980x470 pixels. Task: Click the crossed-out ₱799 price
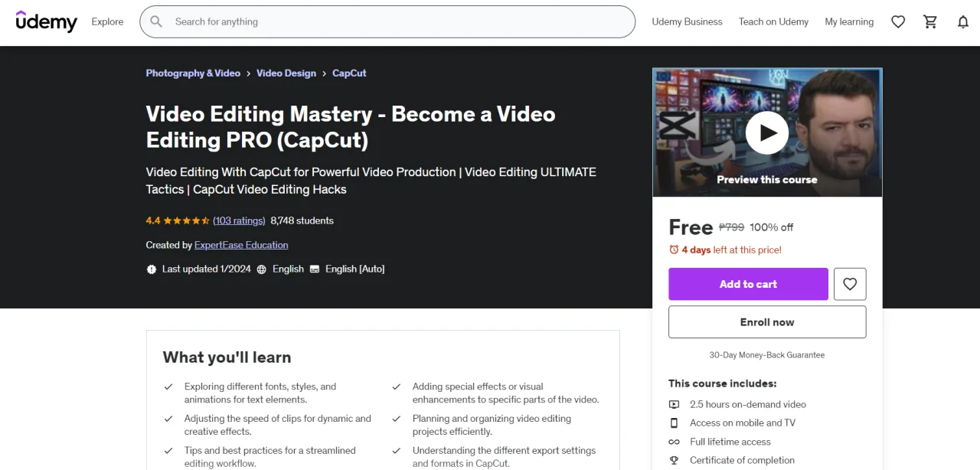pos(731,227)
